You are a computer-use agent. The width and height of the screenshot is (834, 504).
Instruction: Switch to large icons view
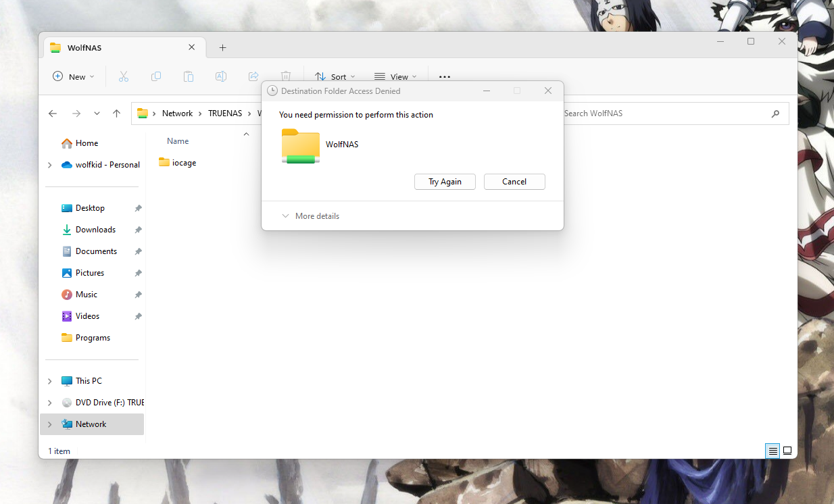(x=787, y=451)
